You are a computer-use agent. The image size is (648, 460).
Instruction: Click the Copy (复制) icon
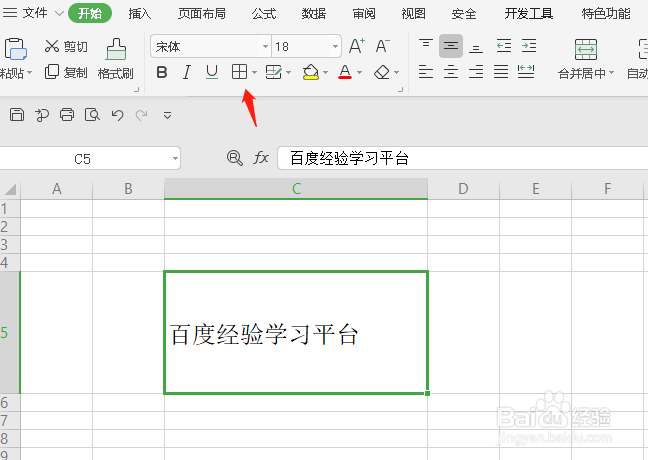tap(52, 72)
